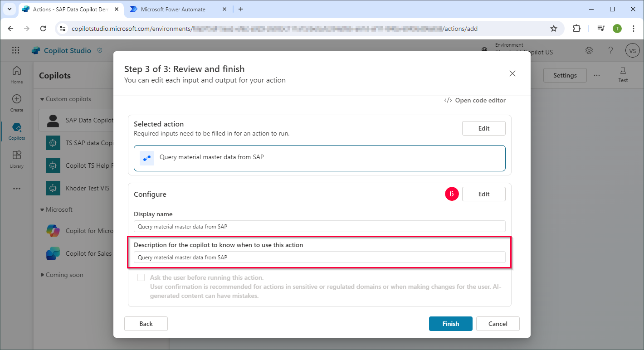The image size is (644, 350).
Task: Collapse the Microsoft copilots group
Action: coord(42,209)
